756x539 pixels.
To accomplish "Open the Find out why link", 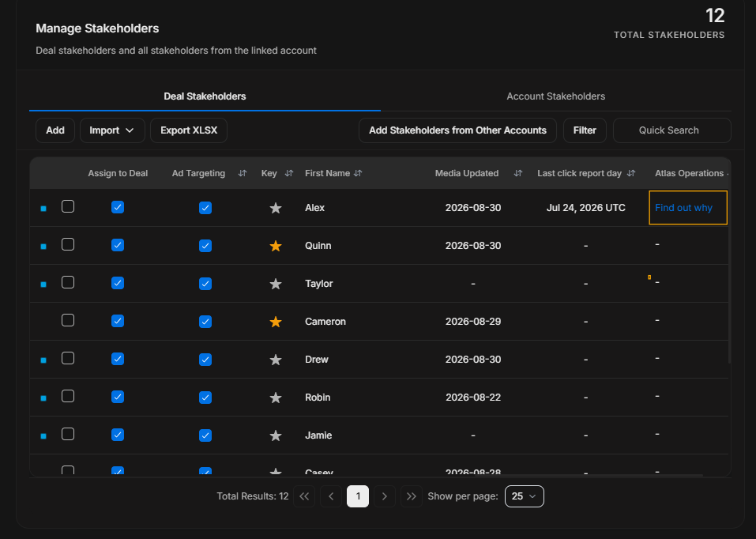I will 683,208.
